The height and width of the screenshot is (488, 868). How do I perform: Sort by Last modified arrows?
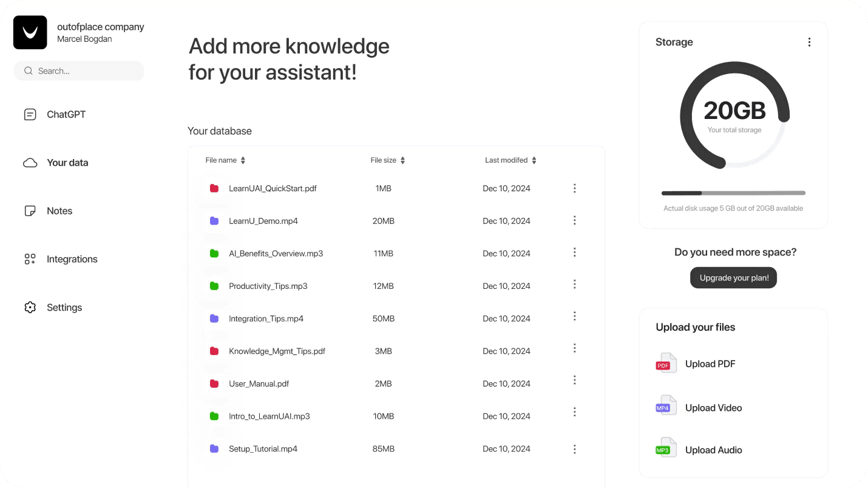pyautogui.click(x=534, y=160)
